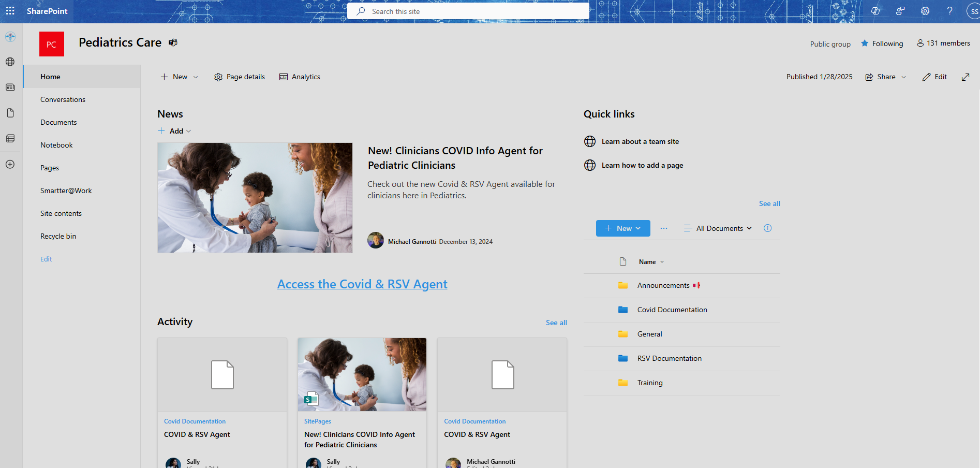Open the SS account profile avatar
Screen dimensions: 980x468
(x=973, y=11)
